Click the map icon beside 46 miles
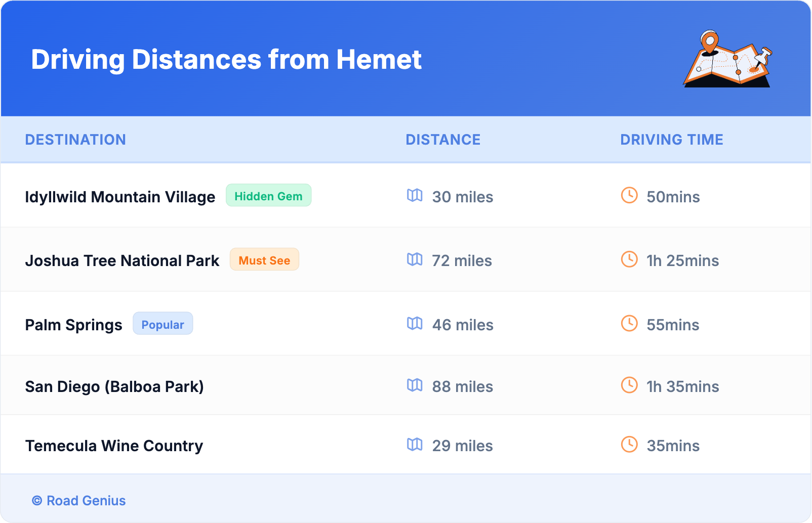The height and width of the screenshot is (523, 812). click(x=415, y=324)
